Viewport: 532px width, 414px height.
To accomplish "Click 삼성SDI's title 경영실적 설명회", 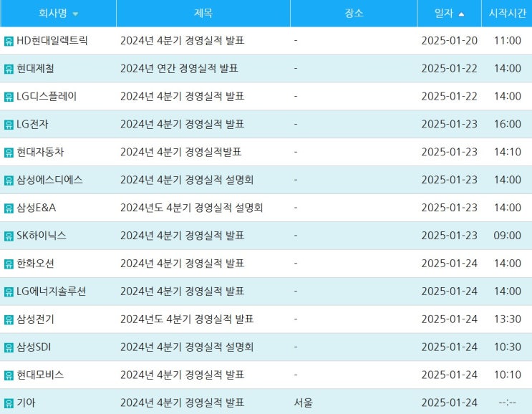I will (219, 347).
